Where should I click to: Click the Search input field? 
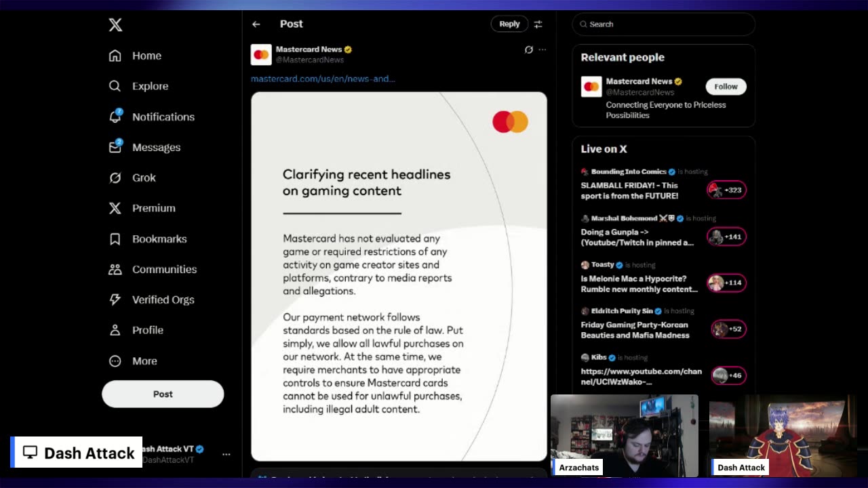(663, 24)
